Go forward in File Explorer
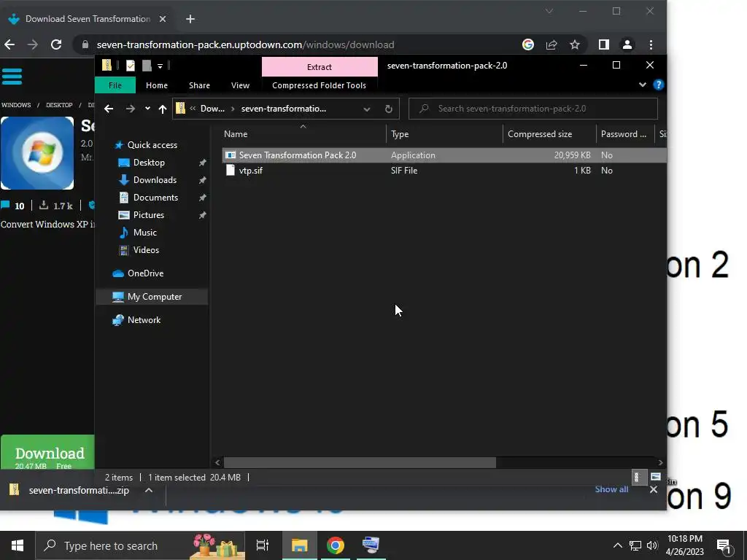The height and width of the screenshot is (560, 747). coord(130,109)
